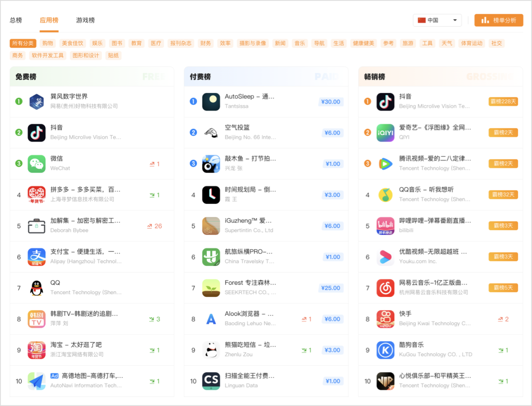Filter by 商务 category
This screenshot has width=532, height=406.
coord(18,56)
